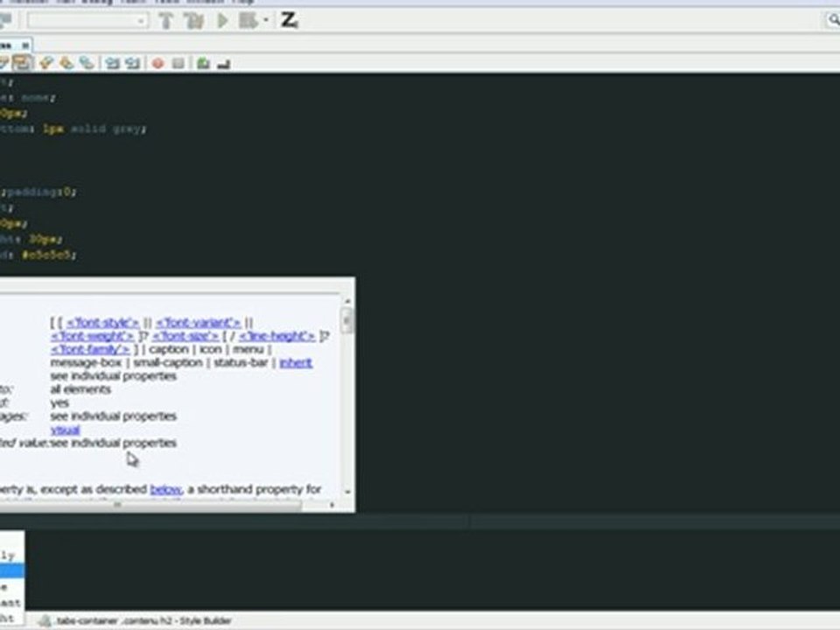The image size is (840, 630).
Task: Click the green Run Project arrow
Action: coord(222,21)
